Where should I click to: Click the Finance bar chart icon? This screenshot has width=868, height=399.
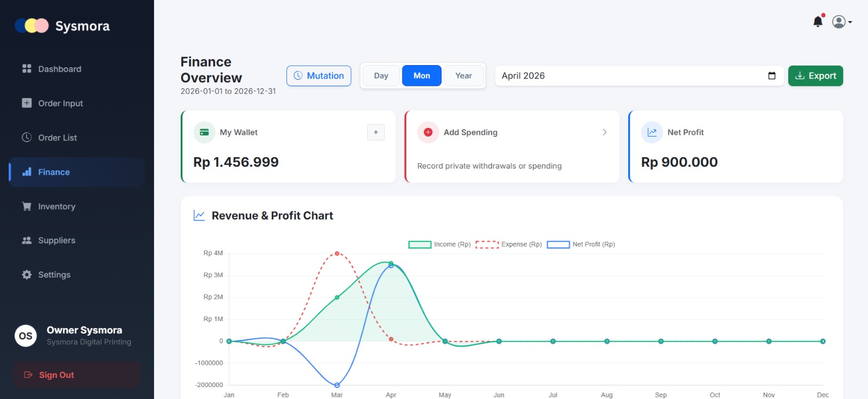27,172
